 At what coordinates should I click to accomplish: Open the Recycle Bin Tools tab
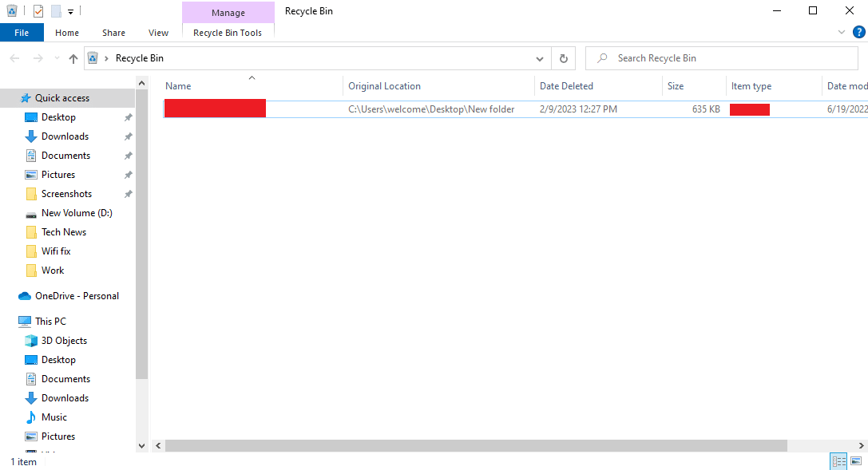(x=228, y=33)
